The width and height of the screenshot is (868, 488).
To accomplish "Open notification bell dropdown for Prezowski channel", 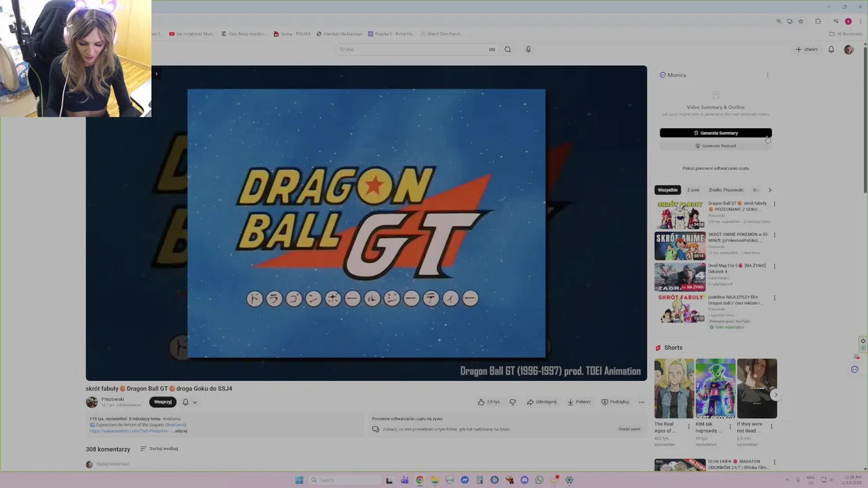I will click(189, 402).
